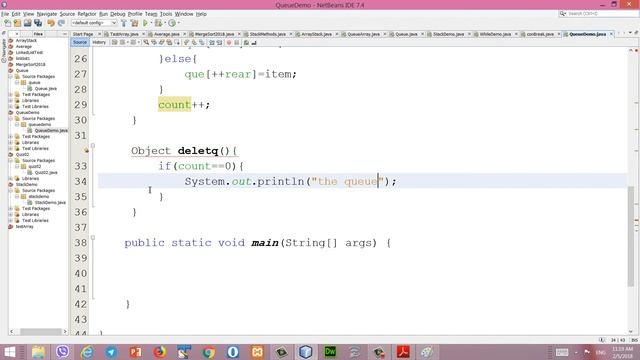
Task: Switch to the WhileDemo.java tab
Action: click(495, 34)
